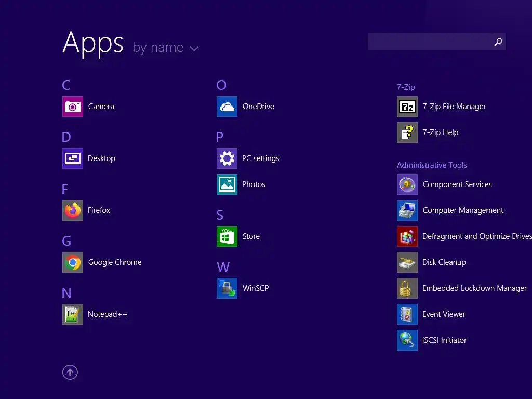
Task: Launch the Google Chrome icon
Action: coord(73,262)
